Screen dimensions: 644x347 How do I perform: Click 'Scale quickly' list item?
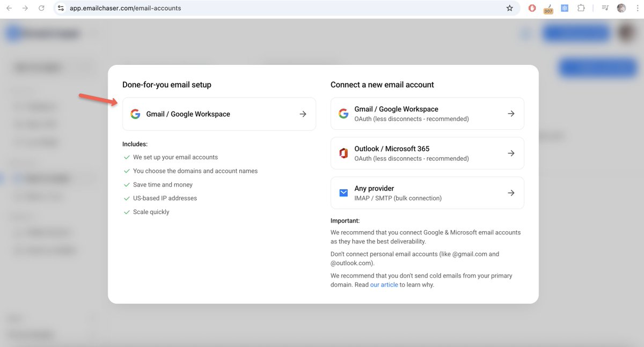tap(151, 212)
